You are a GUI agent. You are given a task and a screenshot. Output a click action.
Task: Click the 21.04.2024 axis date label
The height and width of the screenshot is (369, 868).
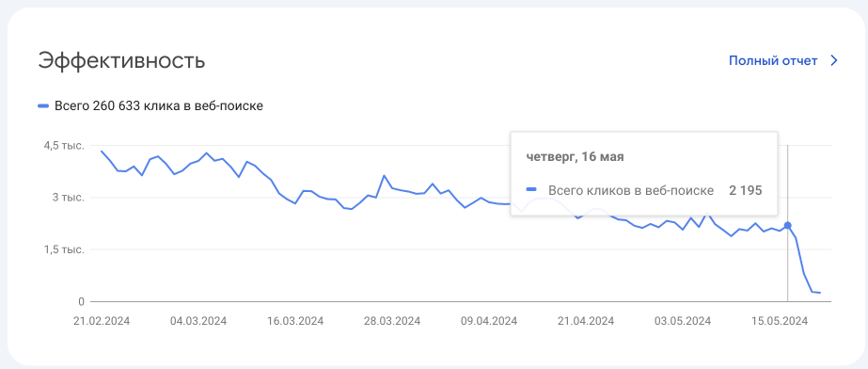pyautogui.click(x=586, y=321)
